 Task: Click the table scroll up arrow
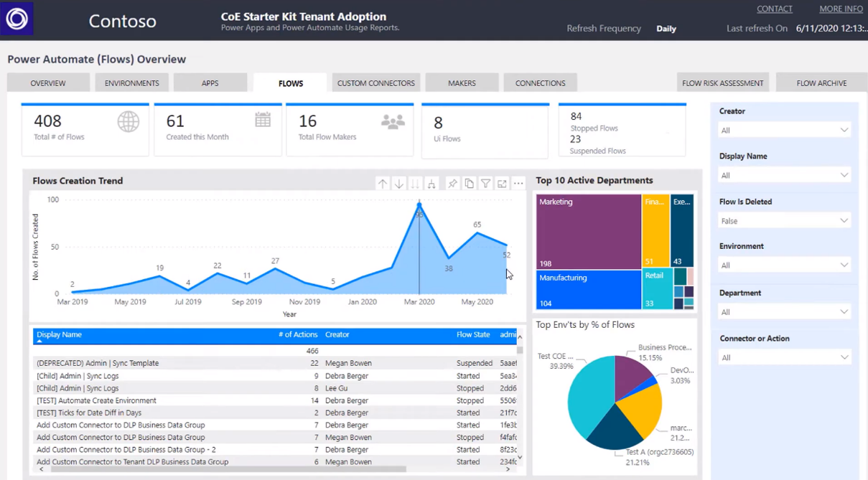[x=520, y=337]
